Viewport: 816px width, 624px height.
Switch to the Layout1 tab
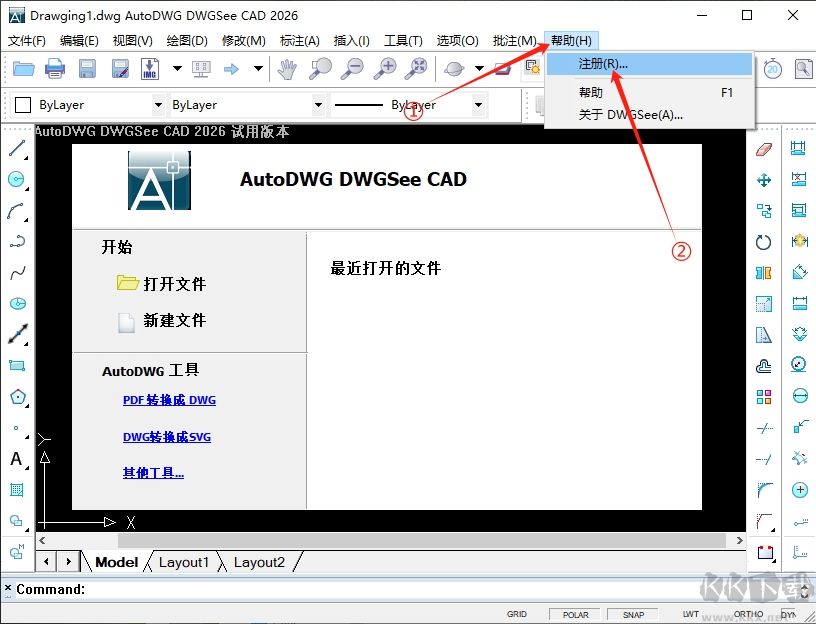183,562
